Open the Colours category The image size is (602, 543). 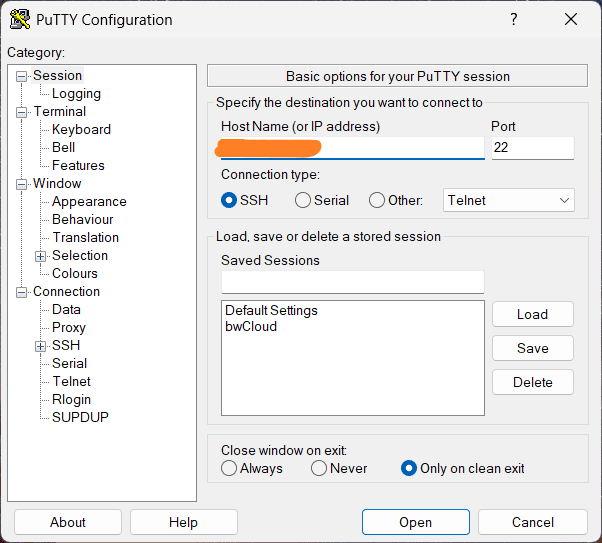75,274
